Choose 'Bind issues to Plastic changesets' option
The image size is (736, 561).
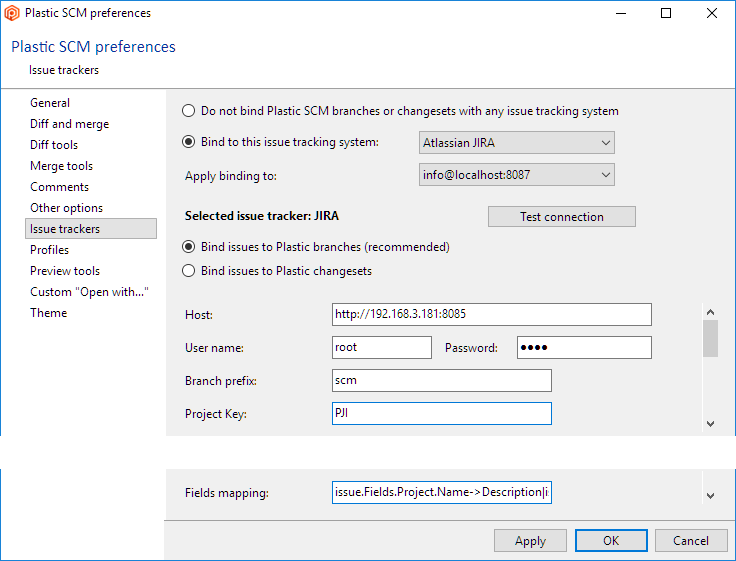coord(189,271)
